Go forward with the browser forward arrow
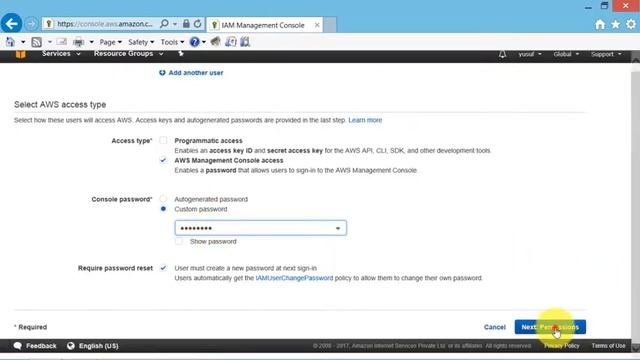The height and width of the screenshot is (360, 640). [31, 24]
